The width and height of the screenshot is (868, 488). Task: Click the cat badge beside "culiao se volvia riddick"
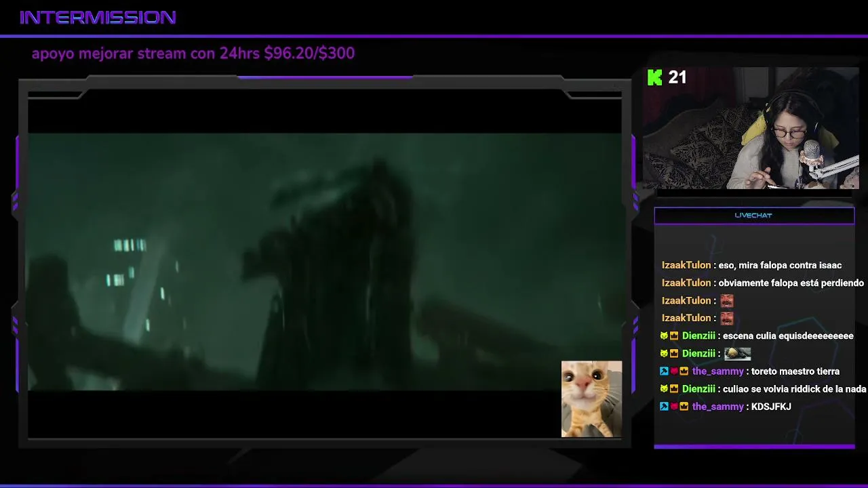pos(664,389)
